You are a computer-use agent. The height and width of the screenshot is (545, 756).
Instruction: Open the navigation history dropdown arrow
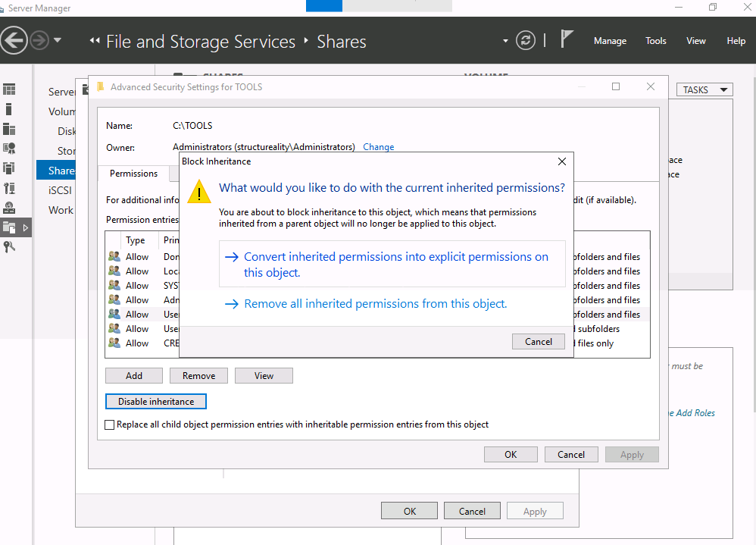(58, 40)
